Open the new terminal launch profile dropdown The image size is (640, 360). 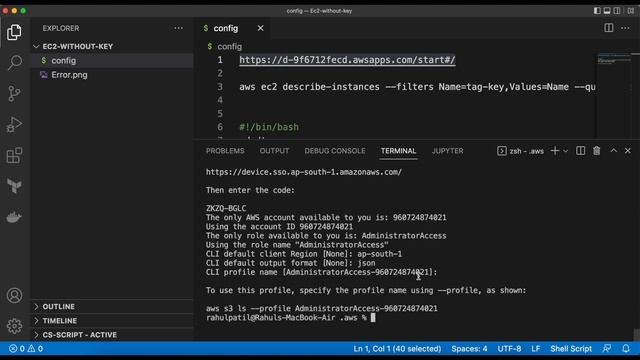point(565,151)
